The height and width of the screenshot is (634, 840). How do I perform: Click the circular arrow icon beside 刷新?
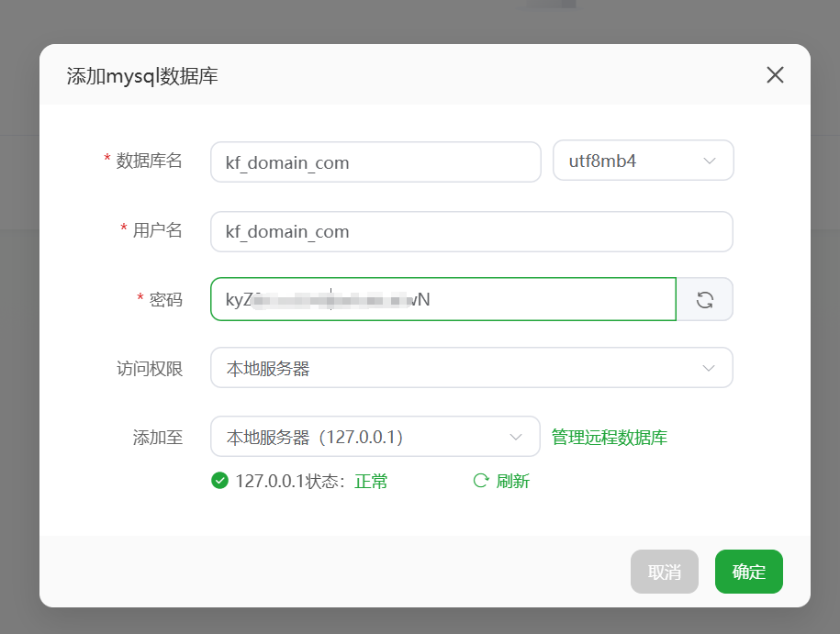(x=480, y=481)
